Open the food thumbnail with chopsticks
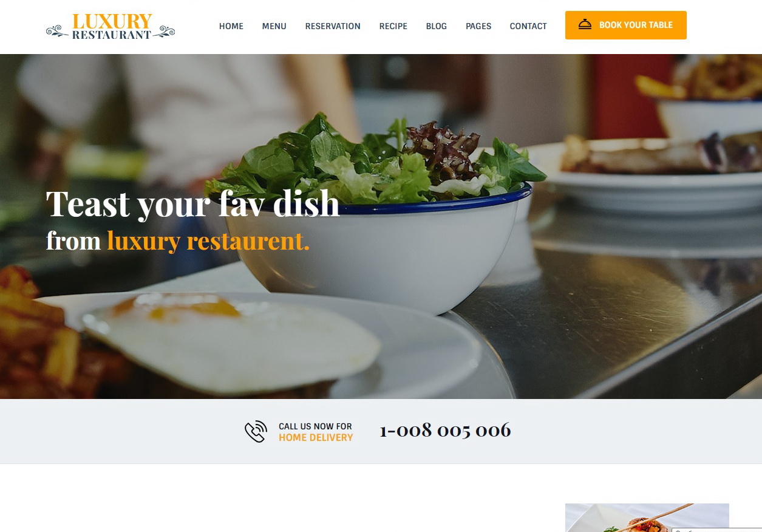The width and height of the screenshot is (762, 532). 647,517
